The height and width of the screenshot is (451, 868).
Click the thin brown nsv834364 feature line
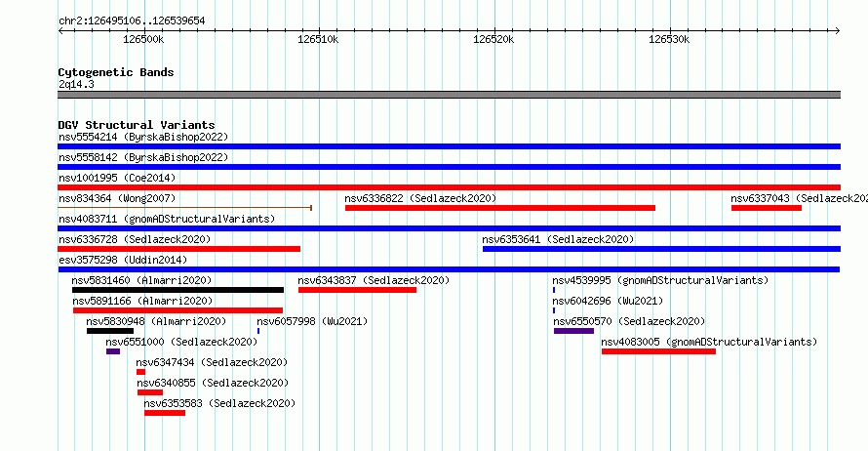point(185,208)
